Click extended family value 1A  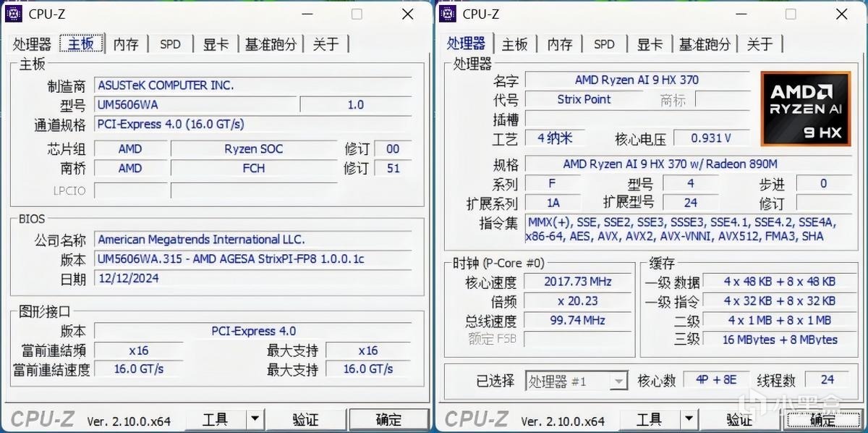553,203
